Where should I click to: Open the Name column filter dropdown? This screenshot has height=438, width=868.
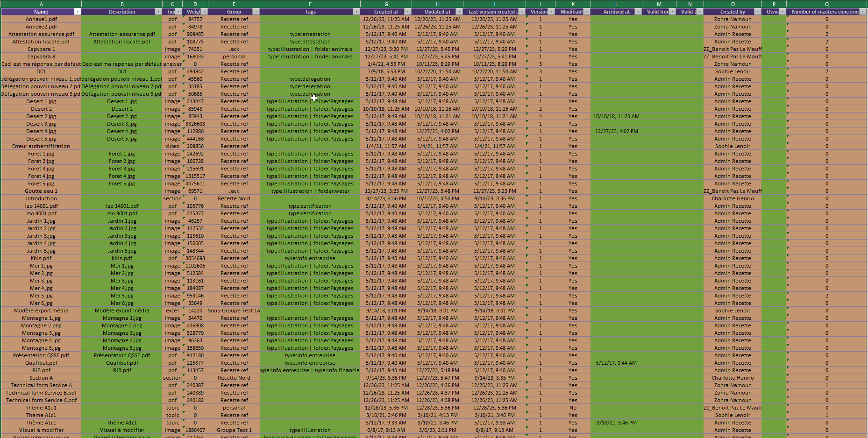tap(77, 12)
